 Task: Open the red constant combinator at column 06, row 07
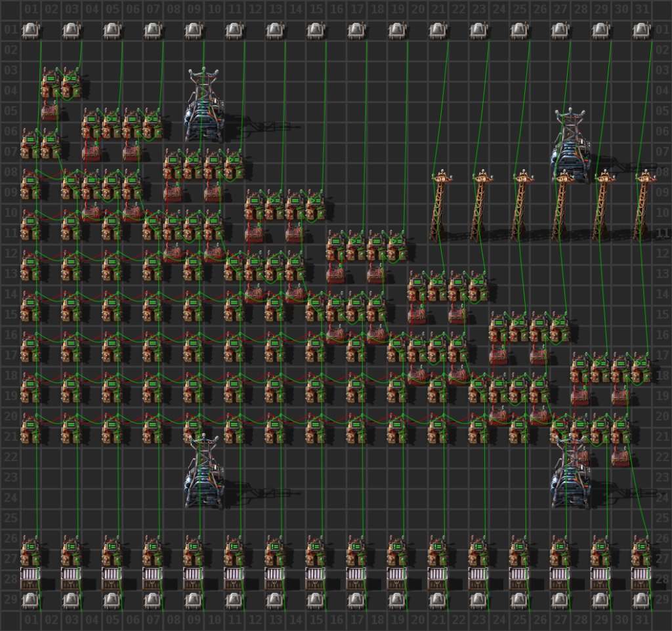(131, 152)
